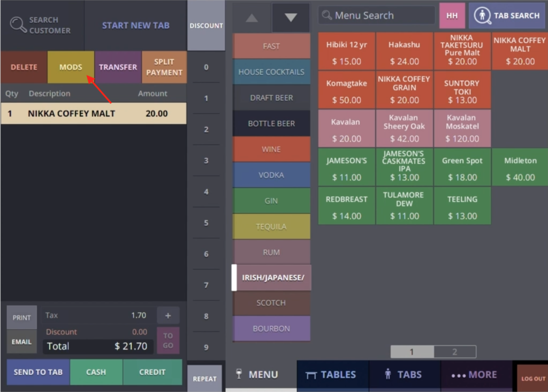Toggle the TO GO option
The height and width of the screenshot is (392, 548).
[x=168, y=340]
